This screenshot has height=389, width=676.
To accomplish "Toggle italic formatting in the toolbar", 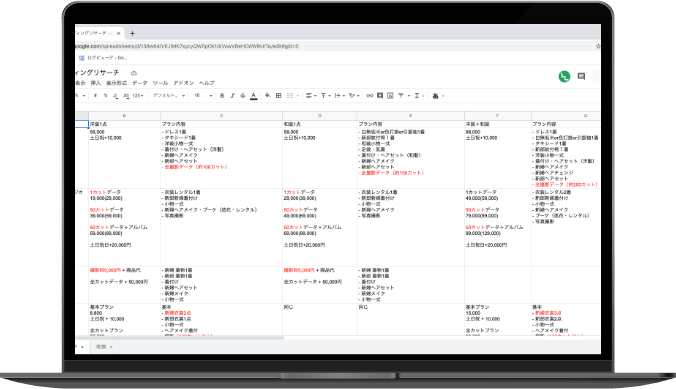I will point(232,96).
